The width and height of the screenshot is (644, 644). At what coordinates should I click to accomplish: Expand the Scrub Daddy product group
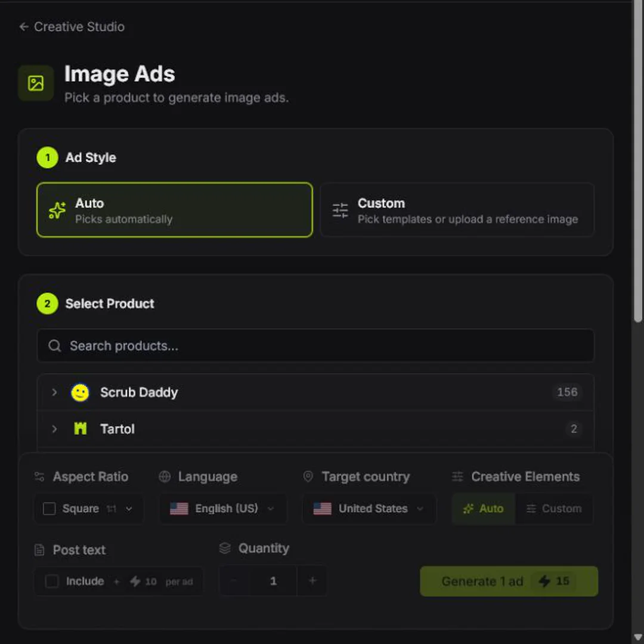point(54,392)
